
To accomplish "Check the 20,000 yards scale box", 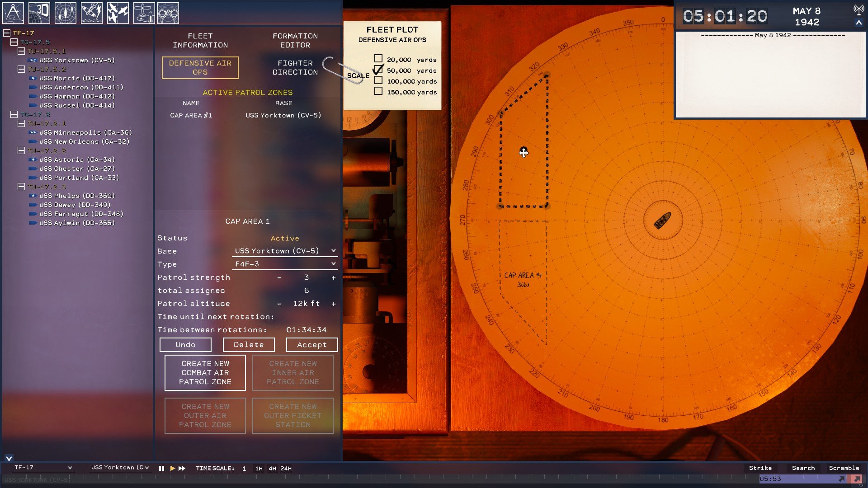I will [378, 59].
